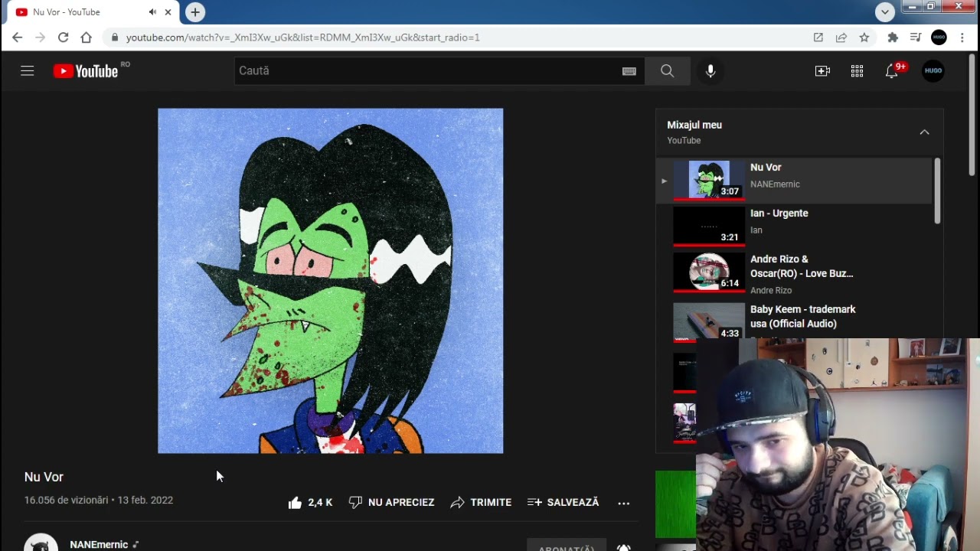Save video with SALVEAZĂ
The width and height of the screenshot is (980, 551).
(x=563, y=502)
